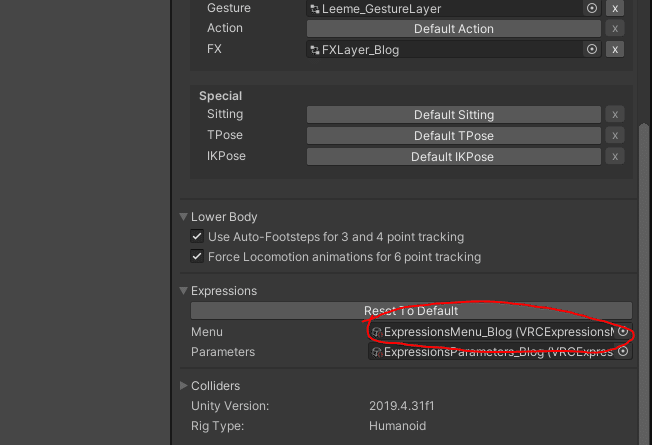Image resolution: width=652 pixels, height=445 pixels.
Task: Click the Default Action button
Action: coord(454,29)
